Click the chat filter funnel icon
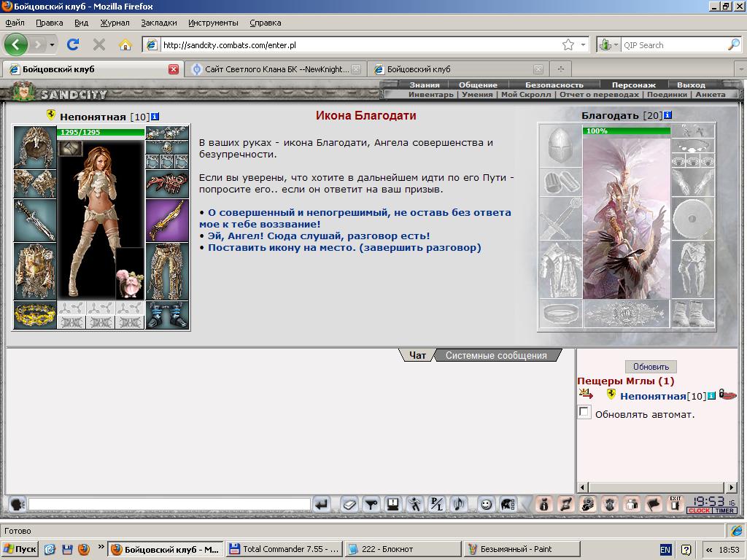Screen dimensions: 747x560 coord(371,504)
